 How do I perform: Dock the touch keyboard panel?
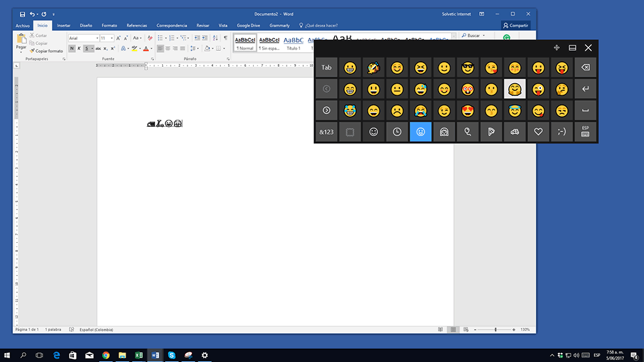click(x=572, y=48)
